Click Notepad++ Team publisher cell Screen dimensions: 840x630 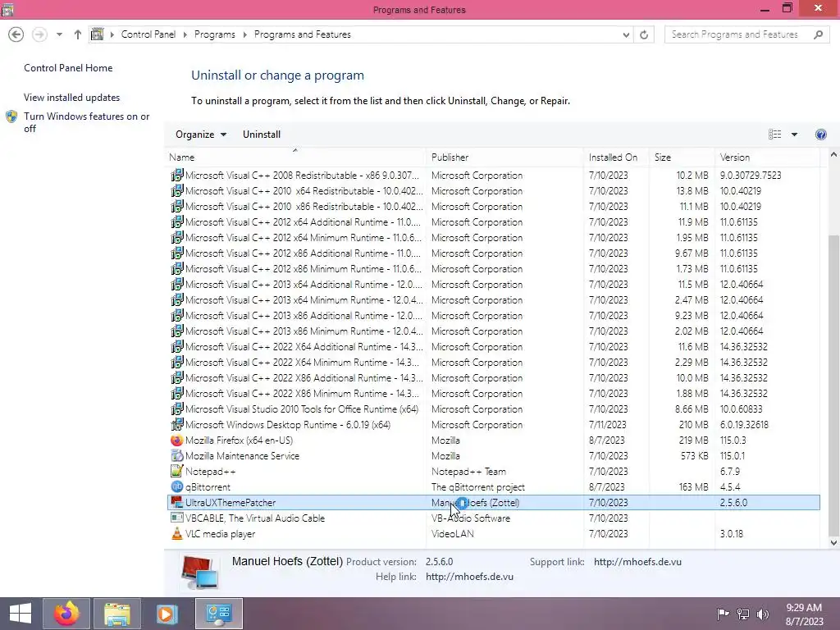(468, 472)
